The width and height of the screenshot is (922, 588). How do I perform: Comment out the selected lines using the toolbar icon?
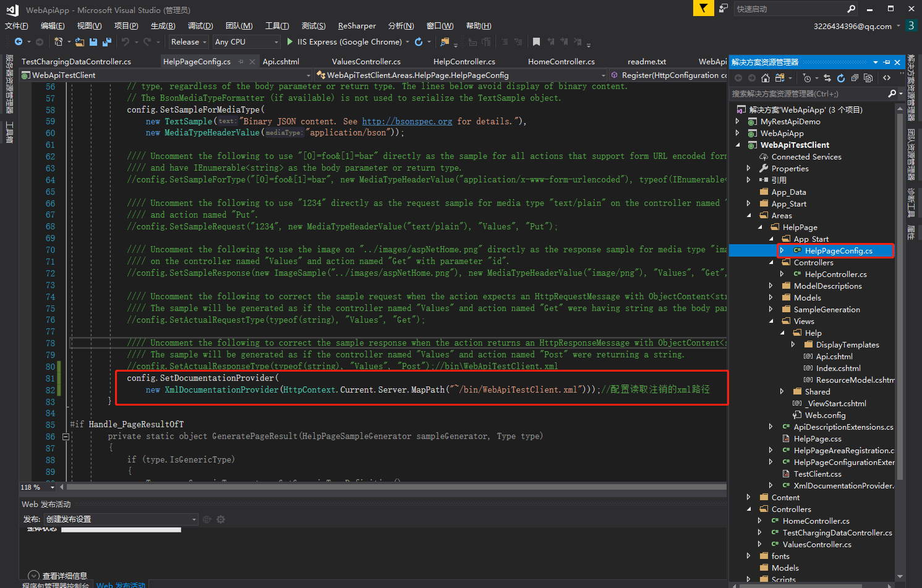pyautogui.click(x=505, y=42)
